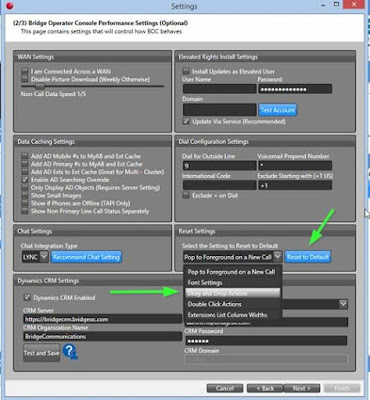Click the Reset to Default button
The width and height of the screenshot is (370, 400).
308,257
